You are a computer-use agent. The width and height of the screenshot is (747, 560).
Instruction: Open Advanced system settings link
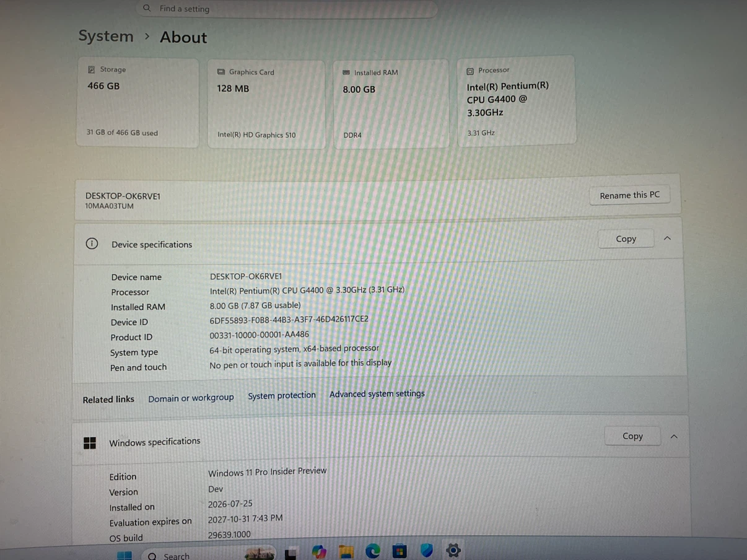377,394
